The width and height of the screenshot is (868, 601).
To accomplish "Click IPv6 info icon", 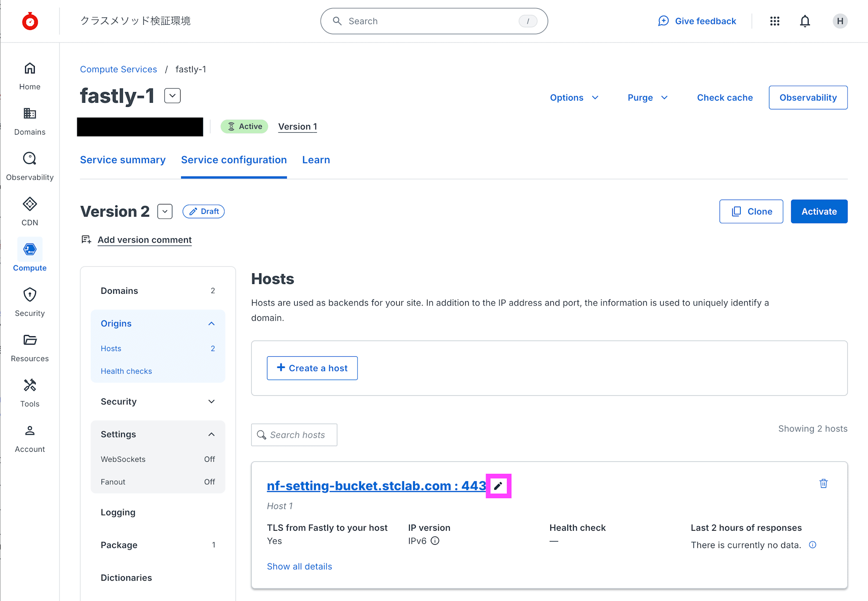I will pyautogui.click(x=435, y=541).
